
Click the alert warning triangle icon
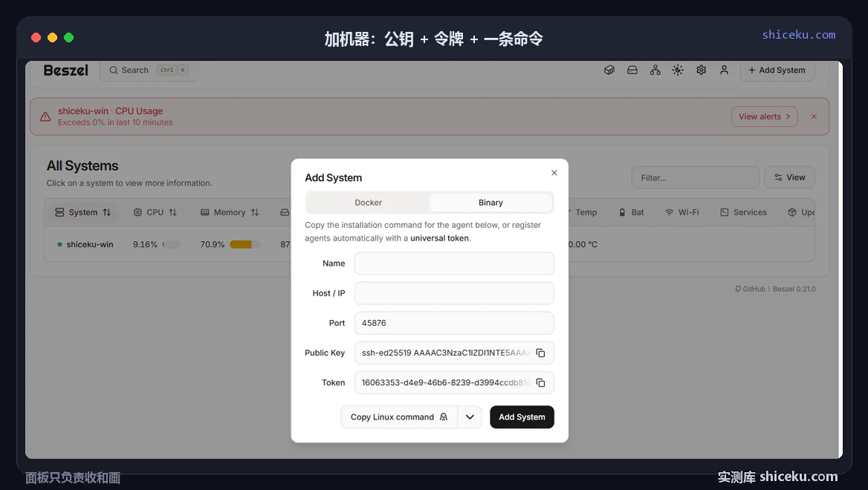(45, 117)
